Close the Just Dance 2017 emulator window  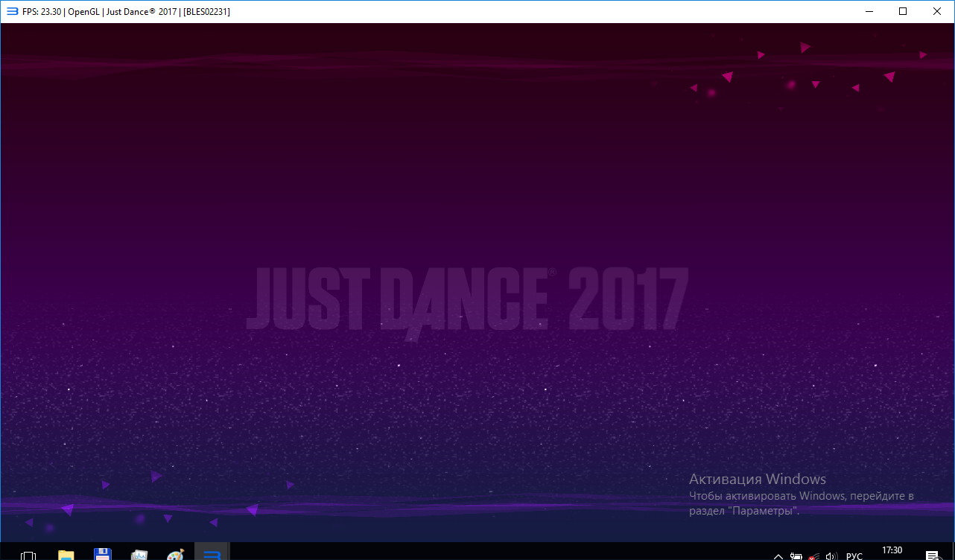point(937,11)
